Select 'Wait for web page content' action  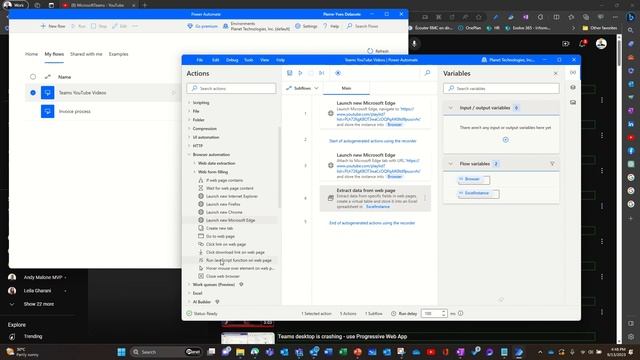[x=230, y=188]
